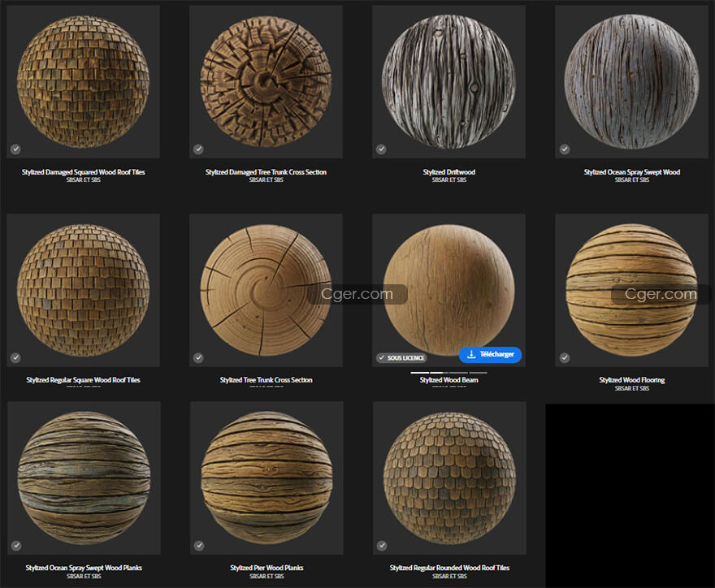Open the 'Stylized Driftwood' title link
Screen dimensions: 715x588
[x=448, y=172]
